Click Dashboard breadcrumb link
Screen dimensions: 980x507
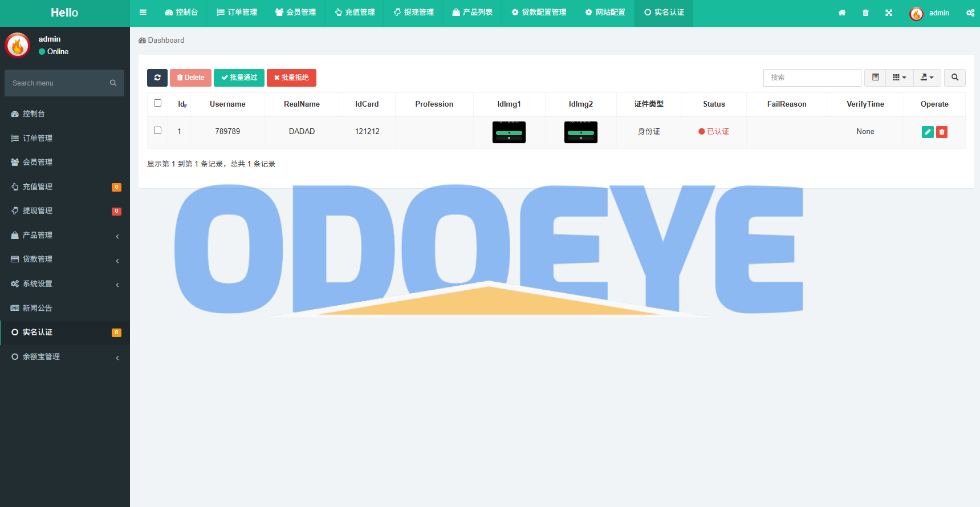[x=161, y=40]
